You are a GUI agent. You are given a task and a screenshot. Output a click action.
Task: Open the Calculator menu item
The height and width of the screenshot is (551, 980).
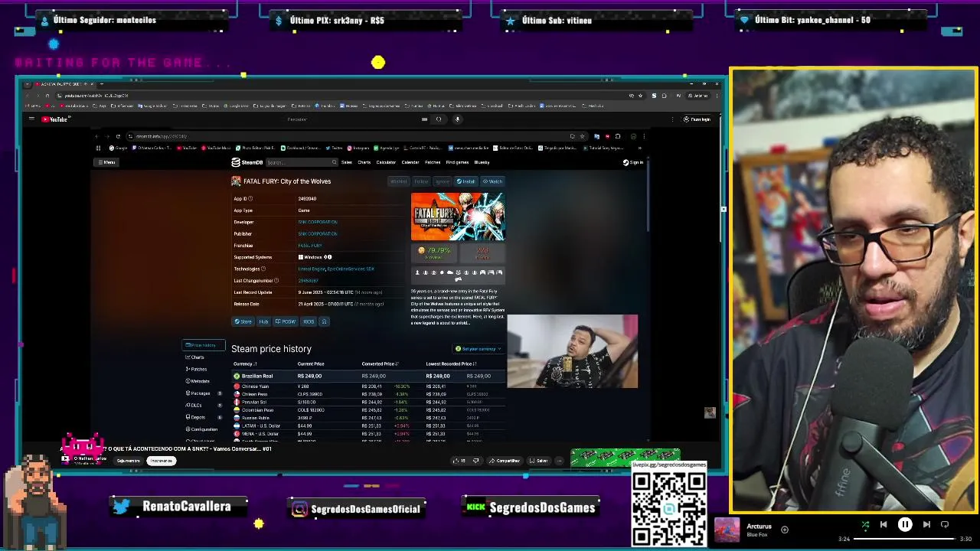pos(386,162)
